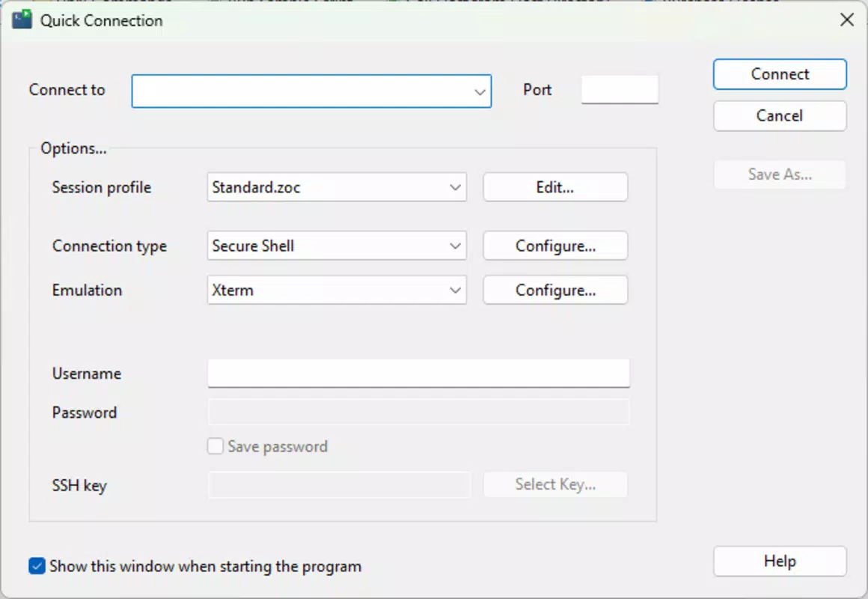Image resolution: width=868 pixels, height=599 pixels.
Task: Open Help for Quick Connection
Action: (780, 562)
